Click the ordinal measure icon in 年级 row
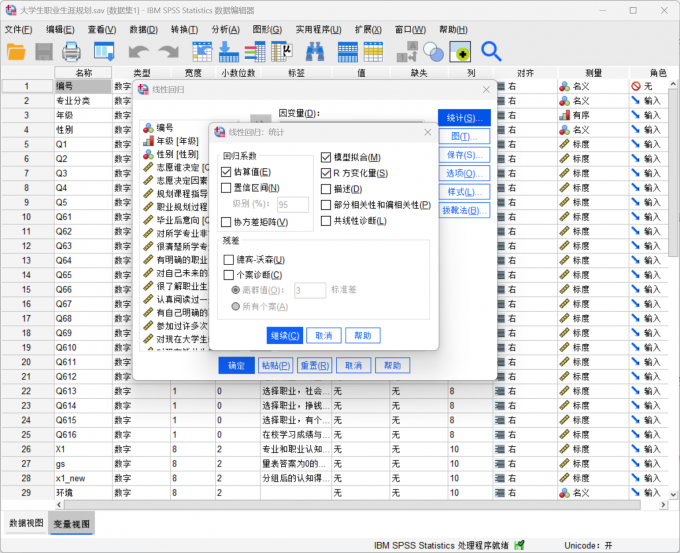The image size is (680, 553). point(564,115)
